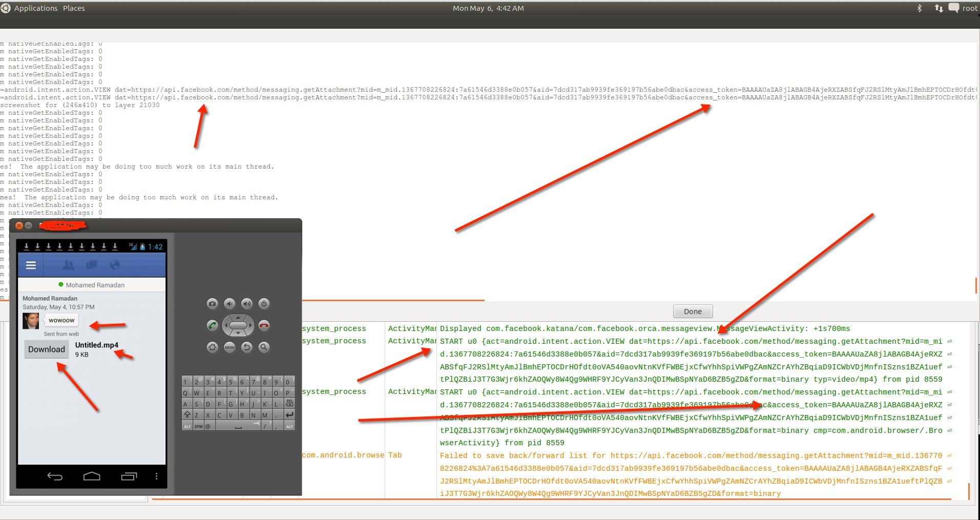Click 'Tab' tag cell in logcat
Screen dimensions: 980x520
pos(395,455)
